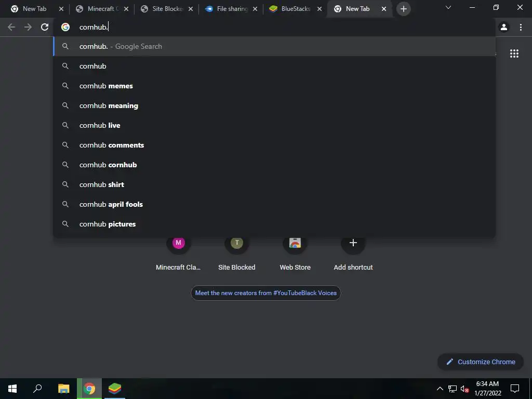The width and height of the screenshot is (532, 399).
Task: Open the Windows taskbar search
Action: coord(37,389)
